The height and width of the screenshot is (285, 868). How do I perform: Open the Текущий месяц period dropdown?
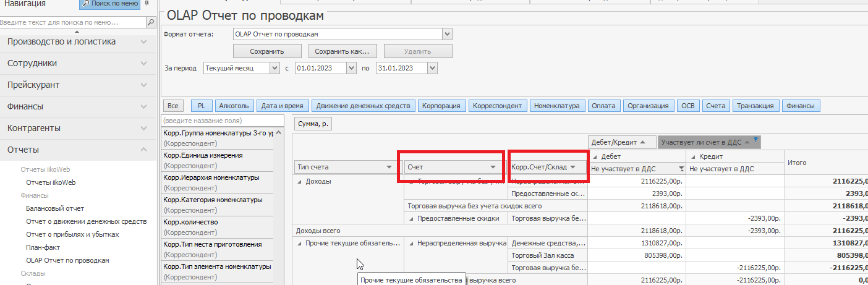click(275, 68)
